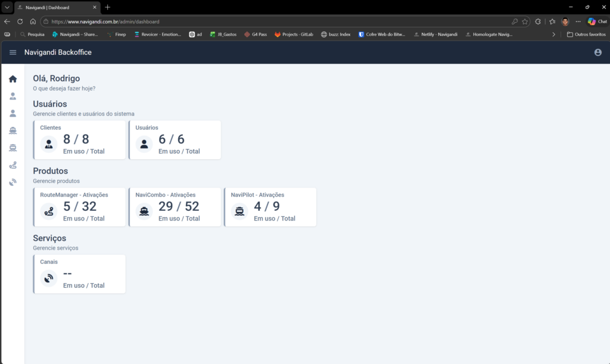Open the Netlify - Navigandi bookmark

point(435,35)
